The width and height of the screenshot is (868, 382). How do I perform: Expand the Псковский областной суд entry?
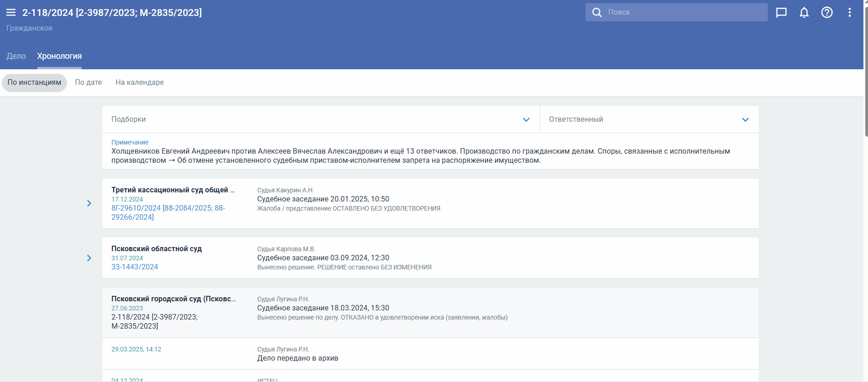point(89,258)
